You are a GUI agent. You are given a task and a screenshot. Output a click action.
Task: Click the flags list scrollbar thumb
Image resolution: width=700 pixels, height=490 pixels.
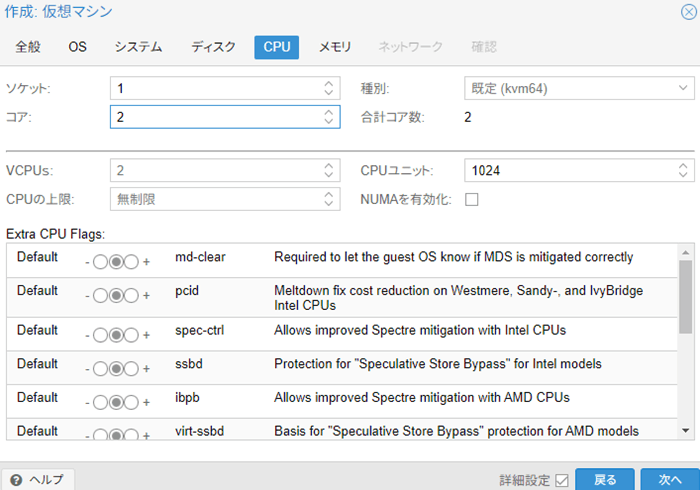point(686,297)
